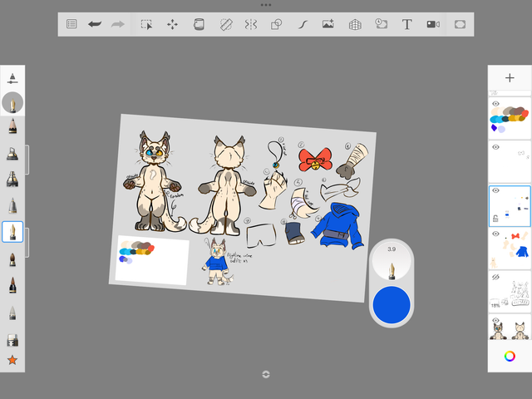Select the Selection tool

pyautogui.click(x=146, y=24)
